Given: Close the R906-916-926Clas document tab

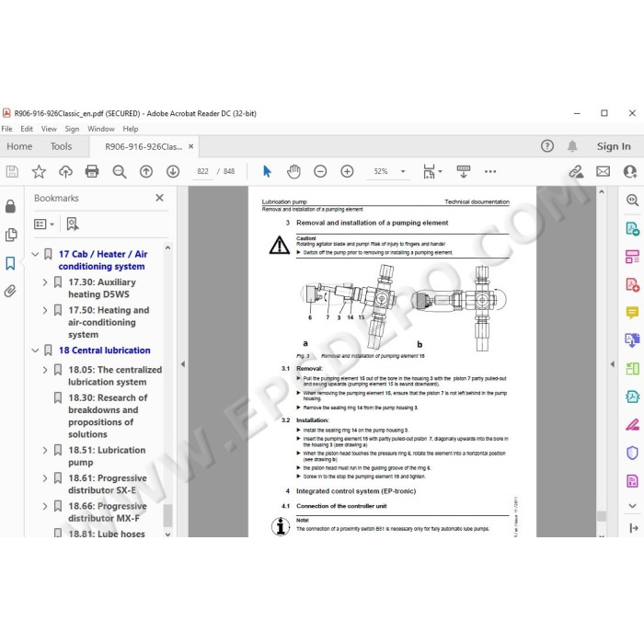Looking at the screenshot, I should click(x=191, y=146).
